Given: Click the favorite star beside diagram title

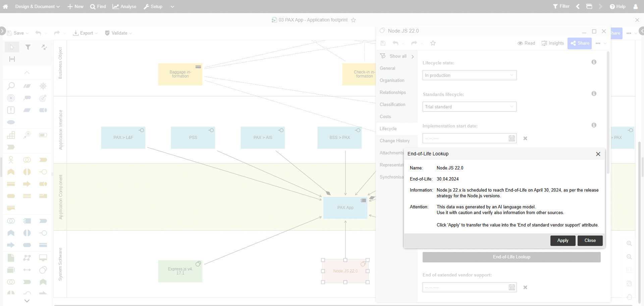Looking at the screenshot, I should click(353, 20).
